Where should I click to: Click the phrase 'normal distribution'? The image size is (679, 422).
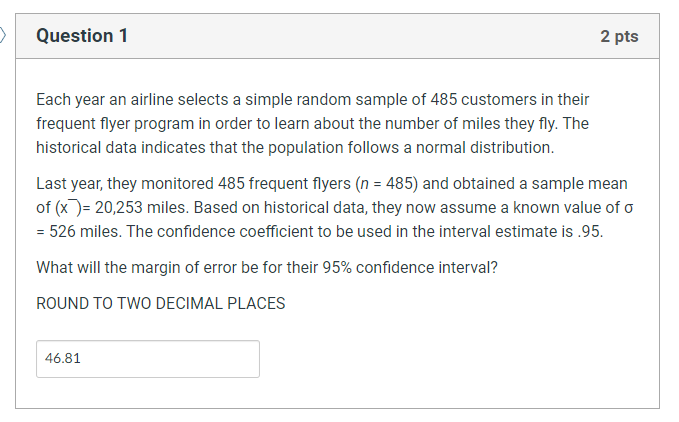485,148
